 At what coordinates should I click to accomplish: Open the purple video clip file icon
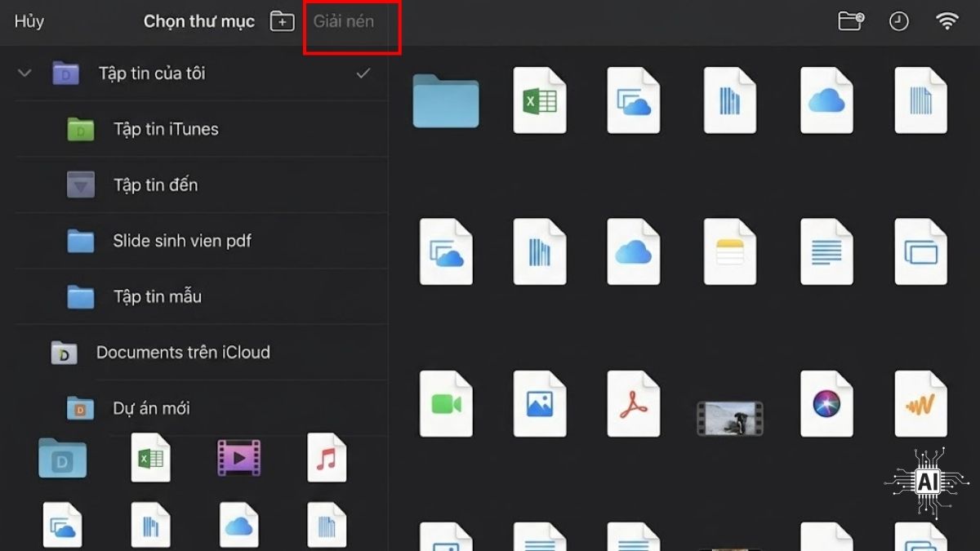point(238,458)
